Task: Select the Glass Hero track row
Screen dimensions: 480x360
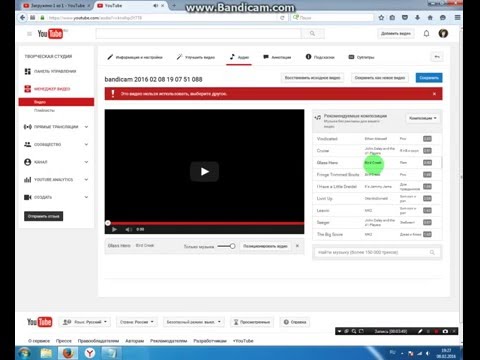Action: (x=377, y=163)
